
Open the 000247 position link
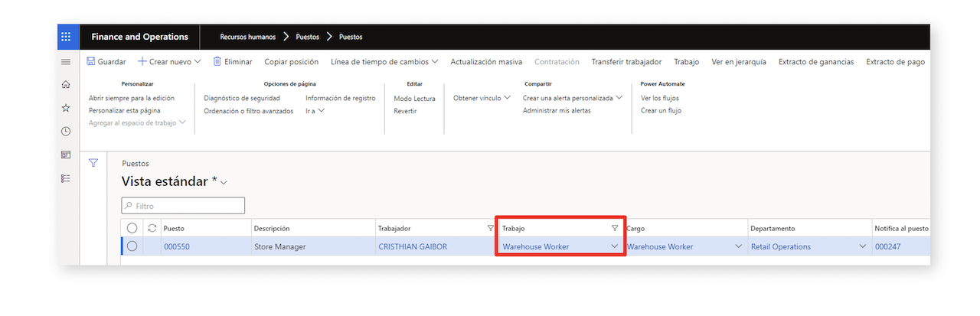(x=887, y=246)
